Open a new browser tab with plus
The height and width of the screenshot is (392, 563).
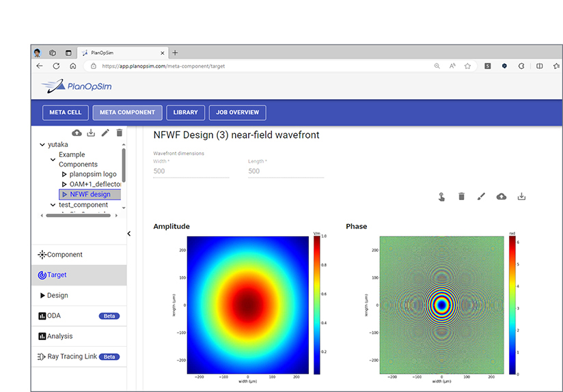click(175, 53)
